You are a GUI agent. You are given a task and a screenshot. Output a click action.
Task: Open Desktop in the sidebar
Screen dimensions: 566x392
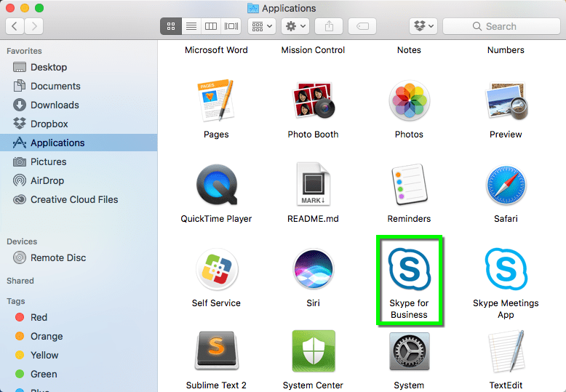click(x=79, y=67)
